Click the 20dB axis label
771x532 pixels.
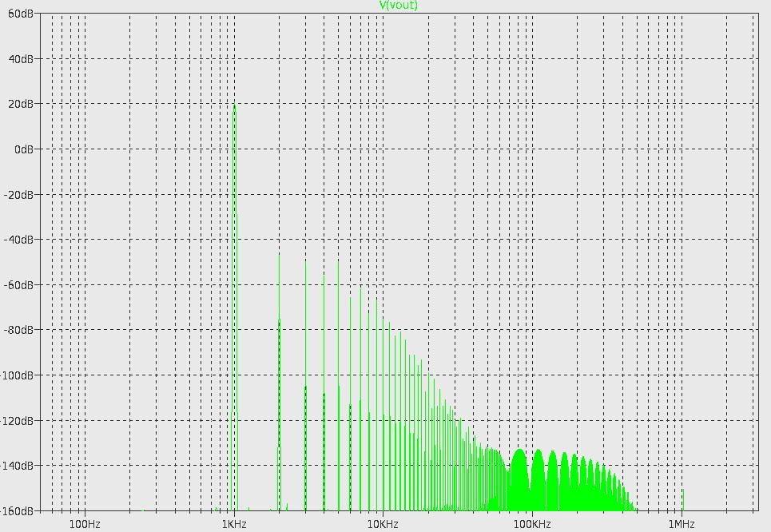click(21, 104)
